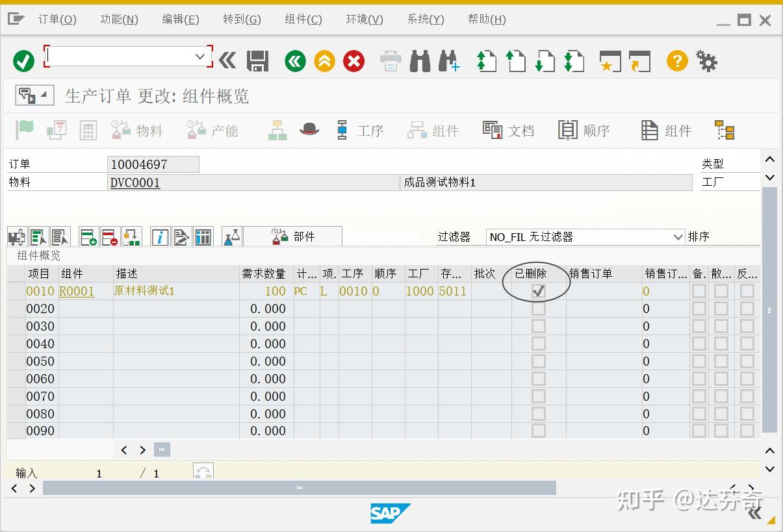Click the 部件 components button
783x532 pixels.
click(x=291, y=236)
